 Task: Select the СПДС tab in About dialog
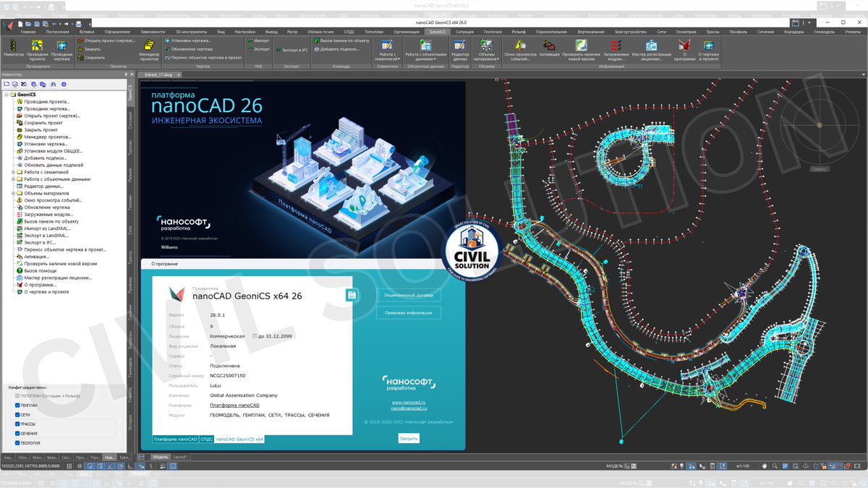point(206,439)
